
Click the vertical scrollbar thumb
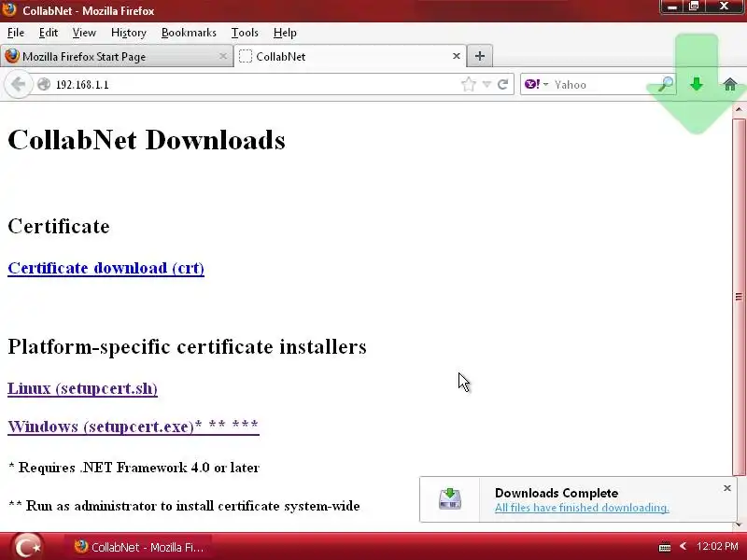click(739, 297)
